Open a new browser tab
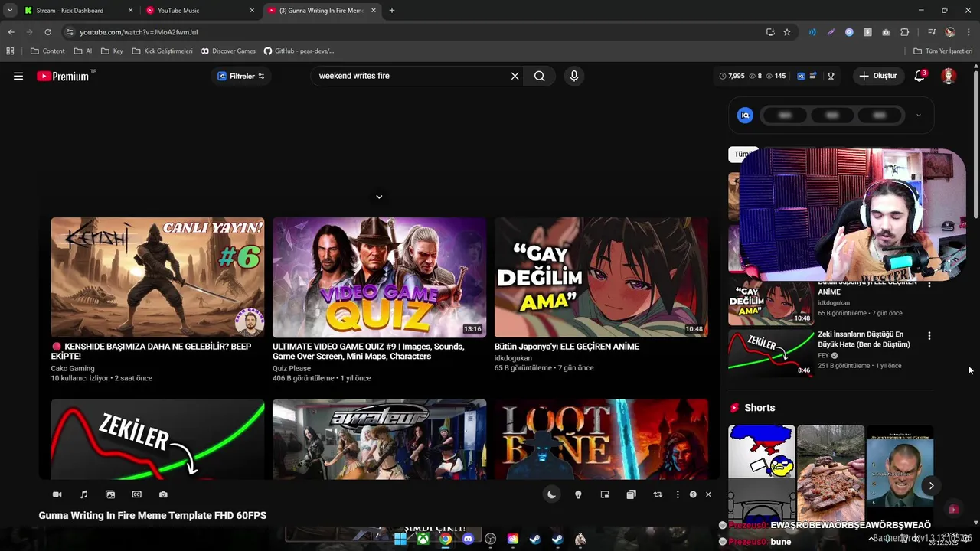 click(x=392, y=11)
